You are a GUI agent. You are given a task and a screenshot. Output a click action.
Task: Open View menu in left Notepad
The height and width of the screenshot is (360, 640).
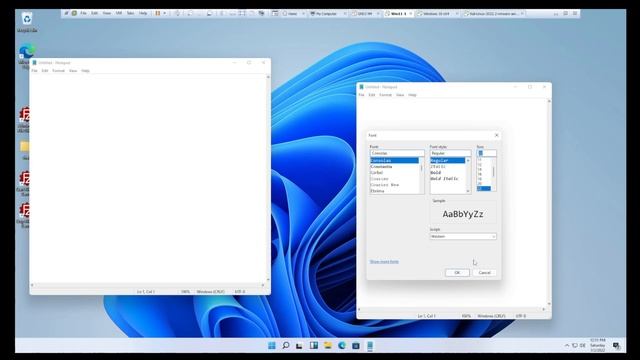coord(73,71)
